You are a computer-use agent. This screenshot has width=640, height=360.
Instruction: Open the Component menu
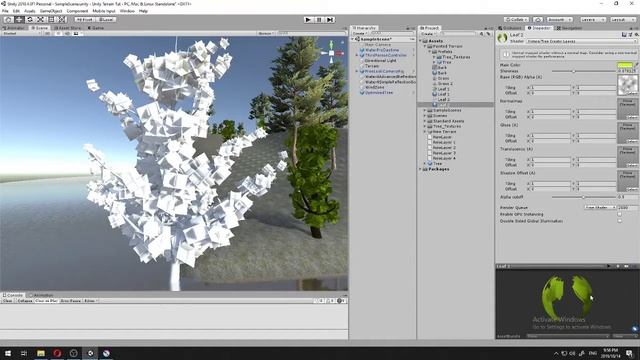pyautogui.click(x=77, y=11)
